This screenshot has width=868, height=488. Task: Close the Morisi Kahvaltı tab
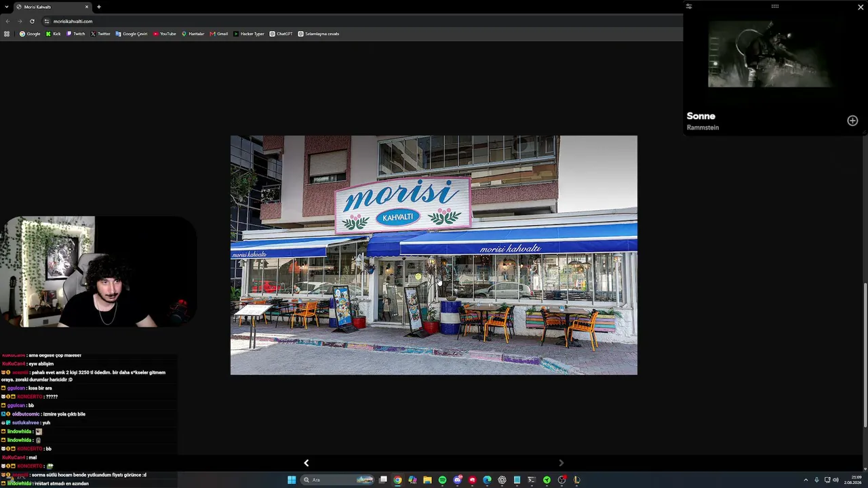click(87, 7)
